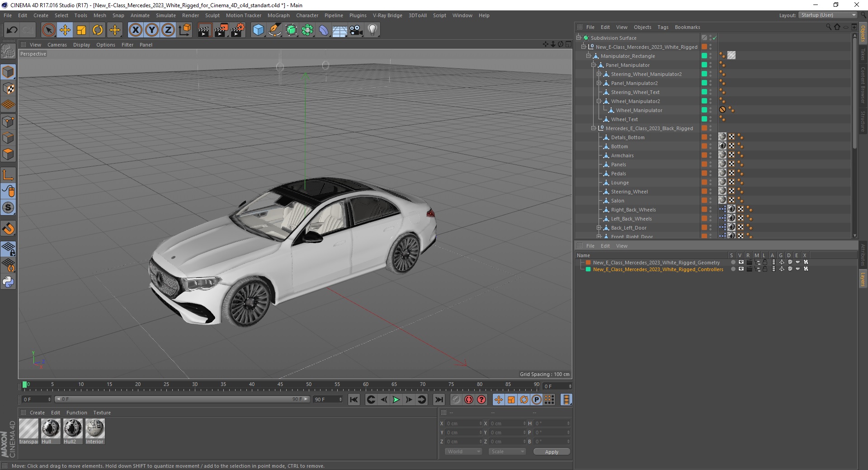Open the MoGraph menu

(278, 15)
